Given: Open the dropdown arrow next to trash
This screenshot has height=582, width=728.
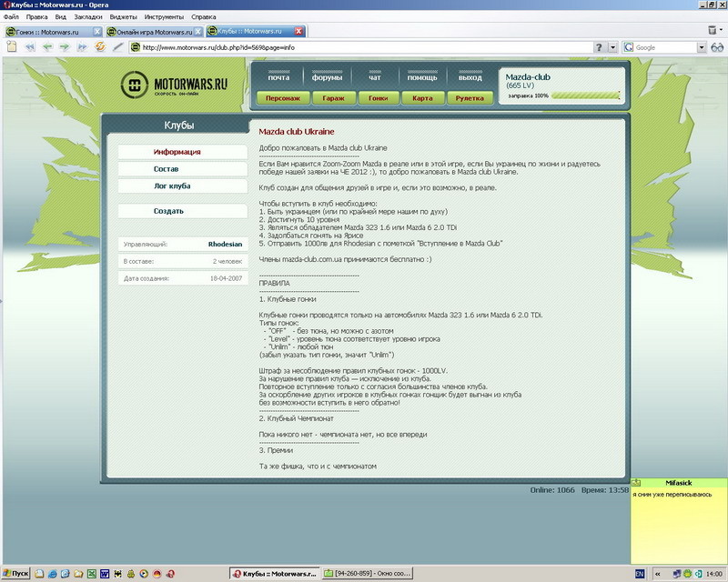Looking at the screenshot, I should 721,29.
